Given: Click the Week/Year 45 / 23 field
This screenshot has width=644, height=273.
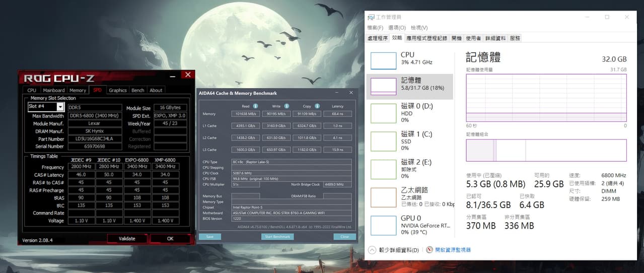Looking at the screenshot, I should click(170, 123).
